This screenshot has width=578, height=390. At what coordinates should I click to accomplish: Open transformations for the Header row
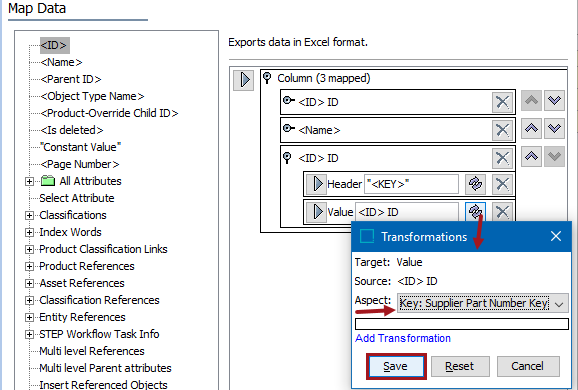pyautogui.click(x=475, y=184)
